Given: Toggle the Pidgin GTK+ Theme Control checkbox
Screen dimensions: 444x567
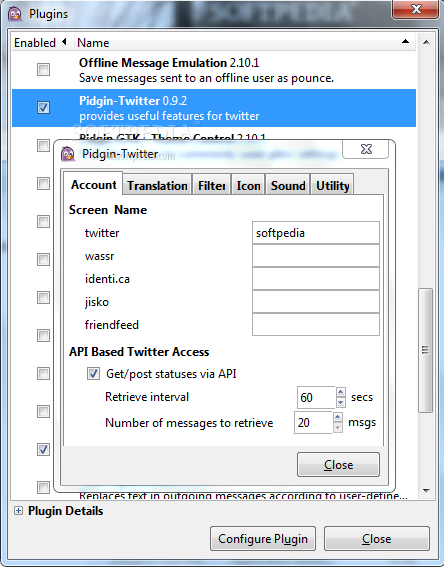Looking at the screenshot, I should click(x=43, y=145).
